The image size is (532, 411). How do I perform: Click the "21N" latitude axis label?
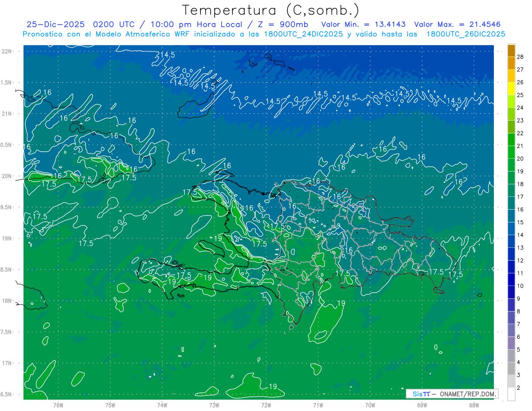pos(8,114)
